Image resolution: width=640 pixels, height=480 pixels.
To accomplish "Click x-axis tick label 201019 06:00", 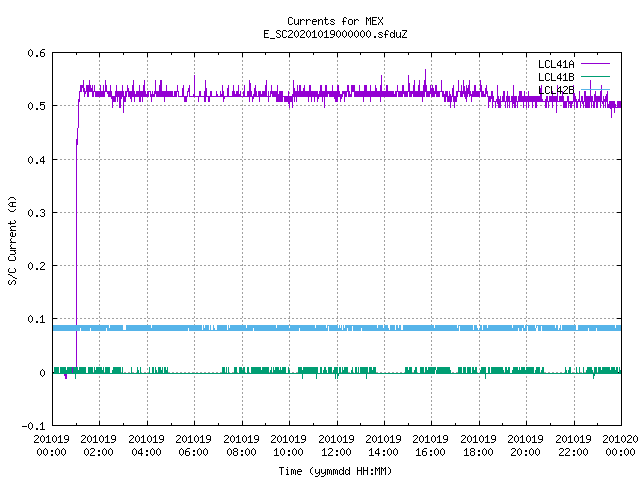I will (x=193, y=446).
